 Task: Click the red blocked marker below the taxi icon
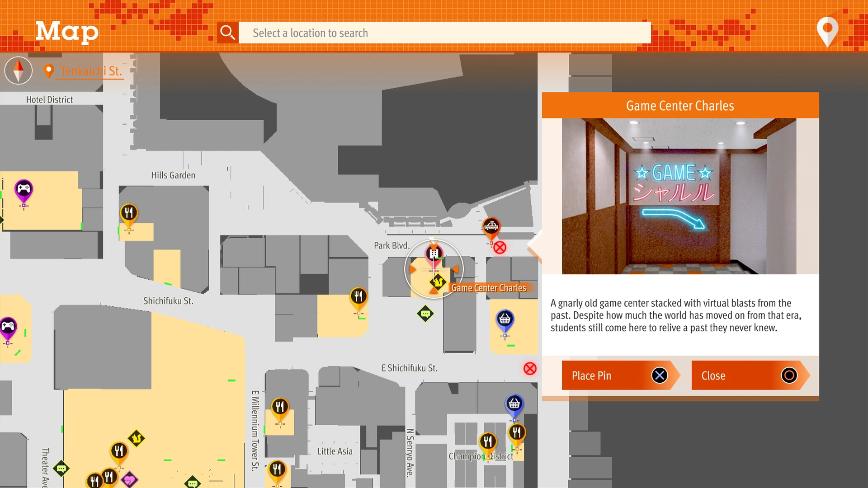coord(500,248)
